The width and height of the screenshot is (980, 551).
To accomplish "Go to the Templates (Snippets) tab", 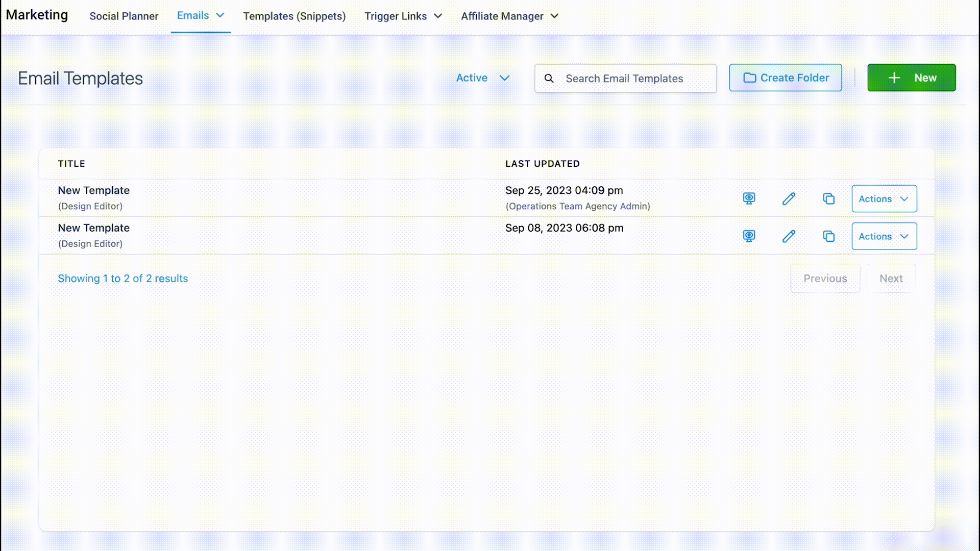I will click(294, 16).
